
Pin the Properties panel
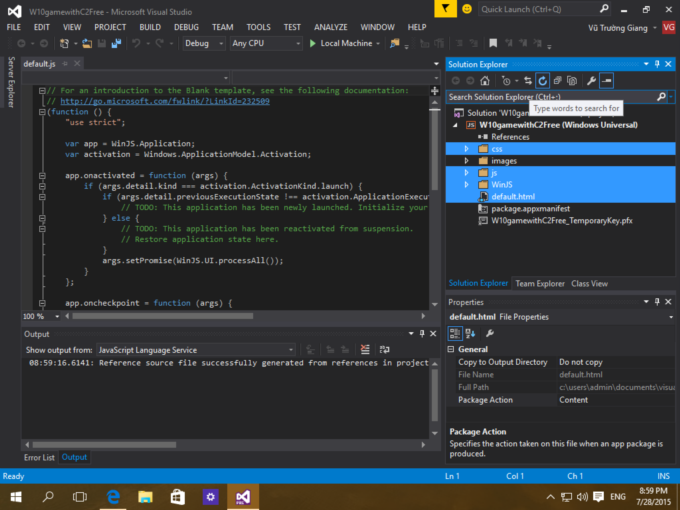tap(657, 302)
